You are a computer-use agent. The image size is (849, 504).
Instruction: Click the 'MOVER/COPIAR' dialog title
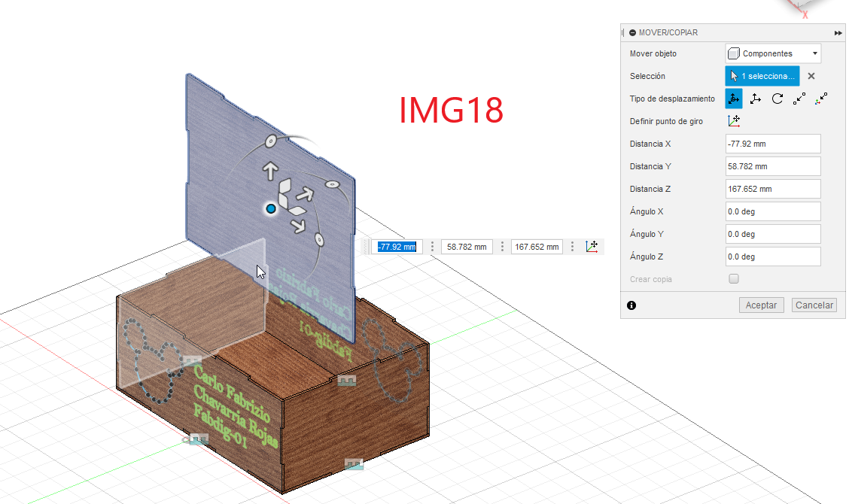pyautogui.click(x=668, y=33)
